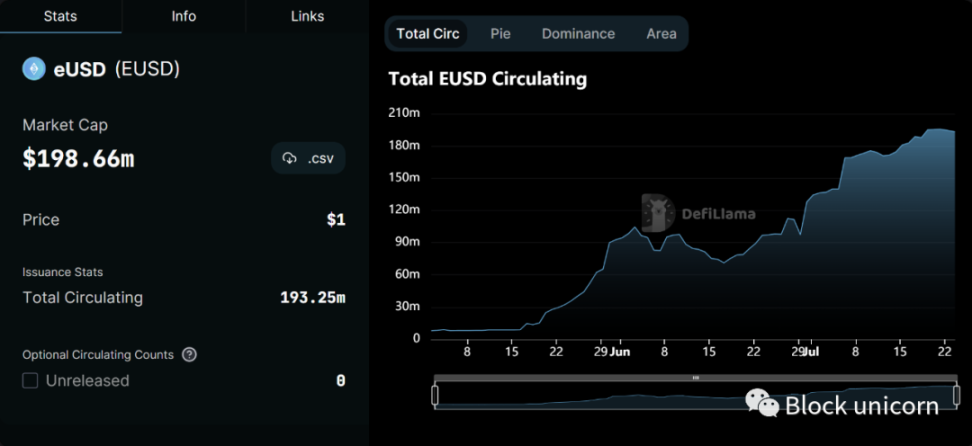The image size is (972, 446).
Task: Click the DefiLlama watermark logo on the chart
Action: (657, 212)
